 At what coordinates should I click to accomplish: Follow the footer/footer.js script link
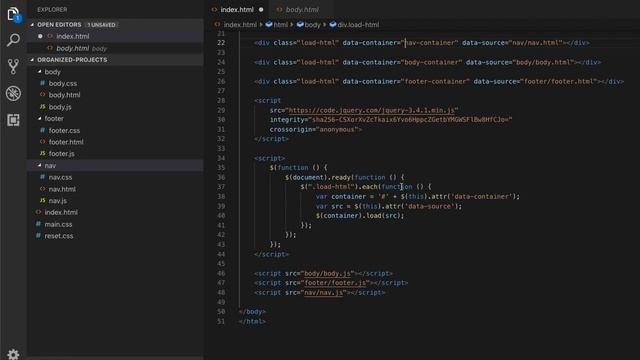pyautogui.click(x=335, y=283)
